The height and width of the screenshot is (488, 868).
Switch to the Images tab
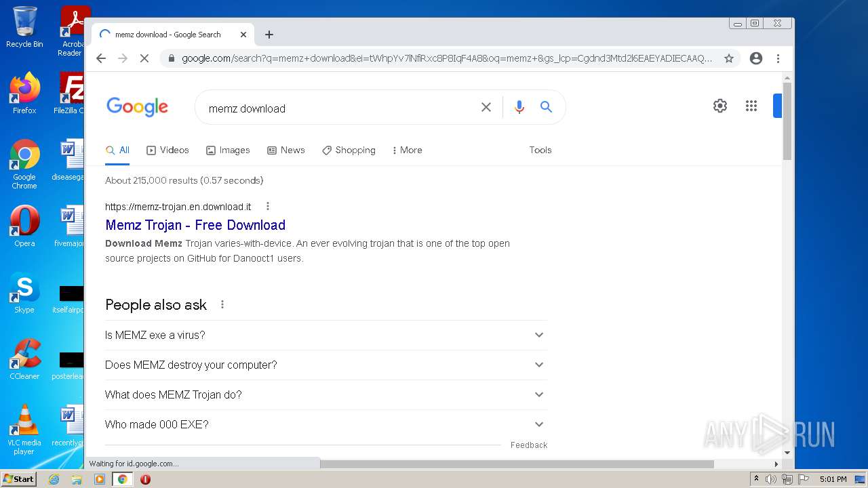click(x=228, y=150)
